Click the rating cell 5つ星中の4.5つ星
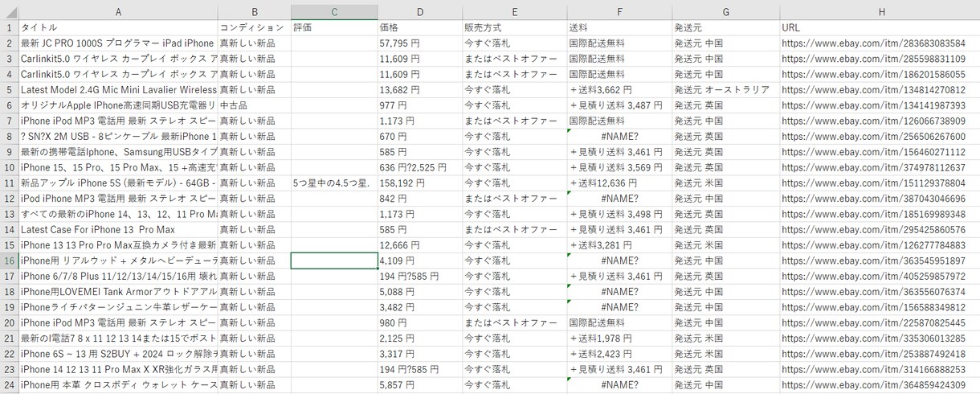The image size is (980, 394). pyautogui.click(x=334, y=183)
